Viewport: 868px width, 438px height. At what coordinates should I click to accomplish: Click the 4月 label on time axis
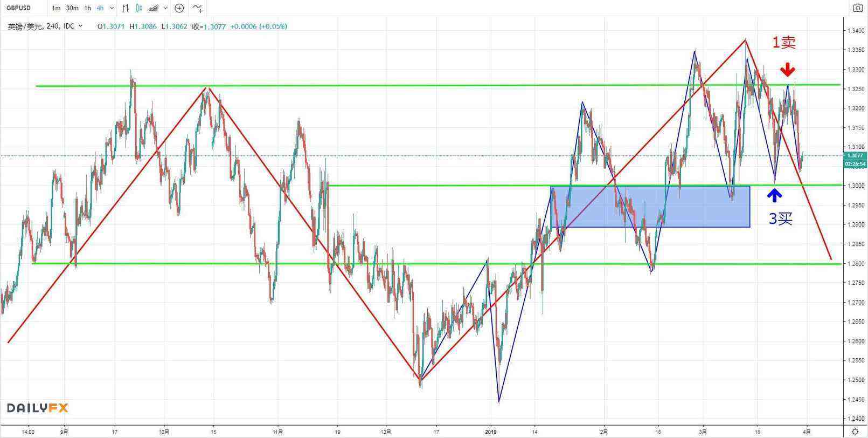(x=807, y=432)
